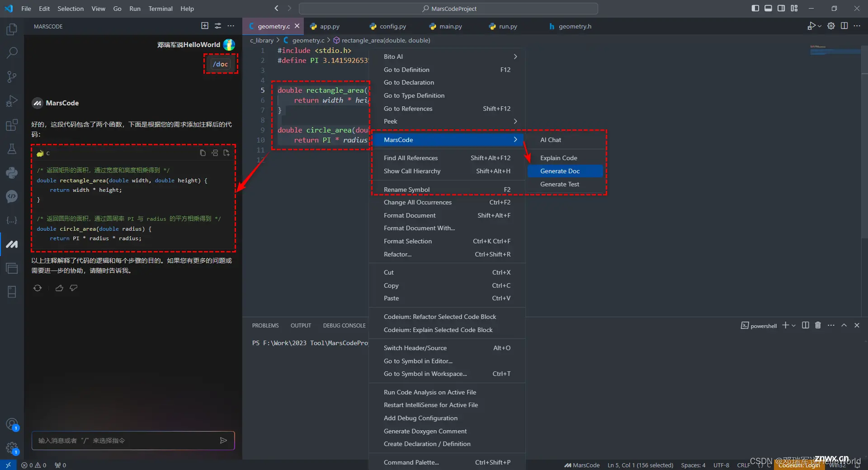Expand Peek submenu
This screenshot has width=868, height=470.
[x=448, y=121]
